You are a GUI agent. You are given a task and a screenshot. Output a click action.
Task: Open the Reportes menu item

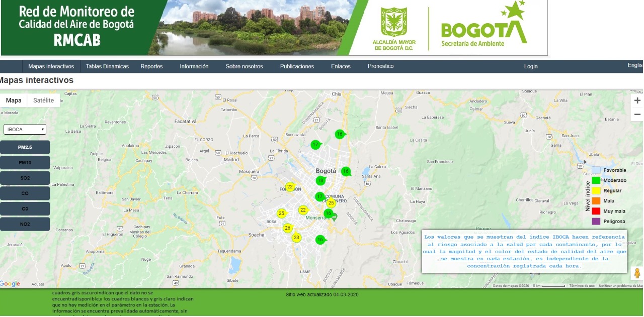coord(151,66)
